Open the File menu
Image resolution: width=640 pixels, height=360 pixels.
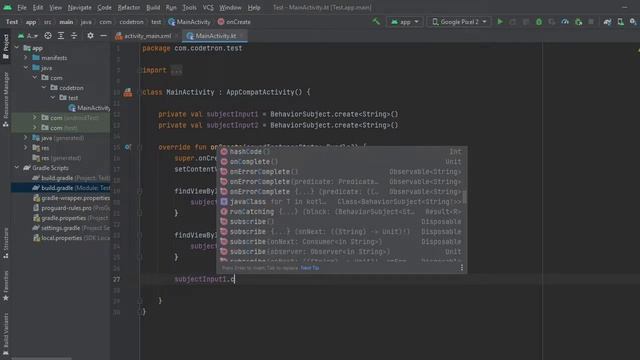coord(22,7)
